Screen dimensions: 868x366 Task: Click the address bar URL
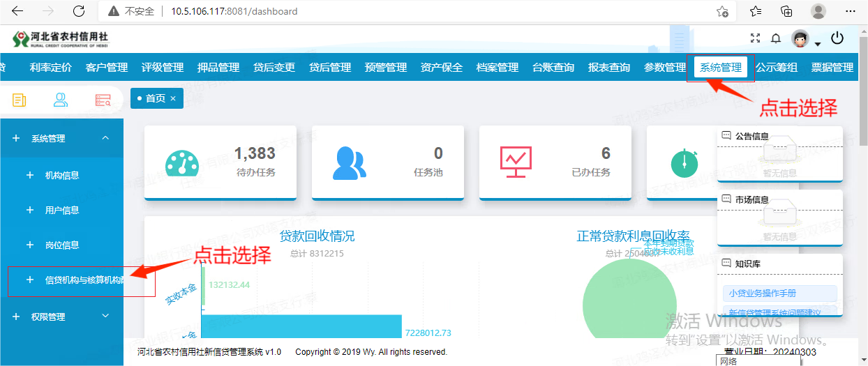tap(234, 11)
